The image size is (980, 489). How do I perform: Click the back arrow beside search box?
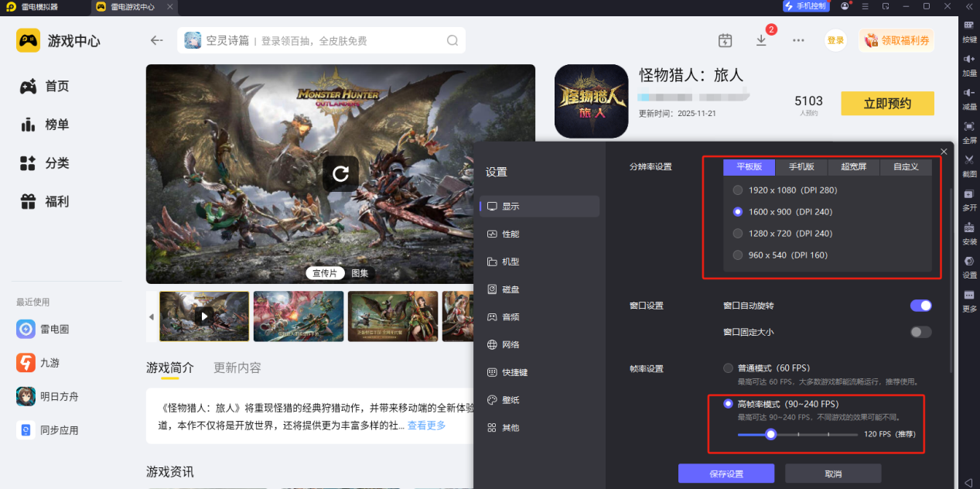(157, 40)
